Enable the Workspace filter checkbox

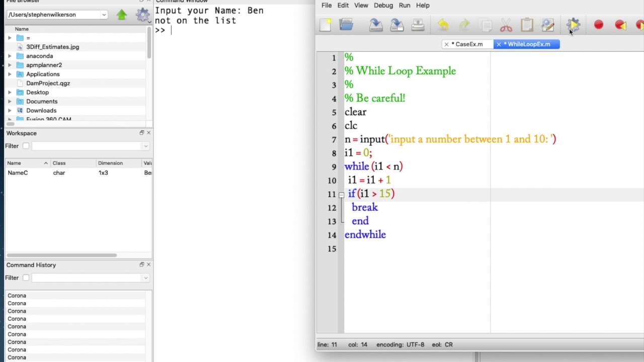point(26,146)
